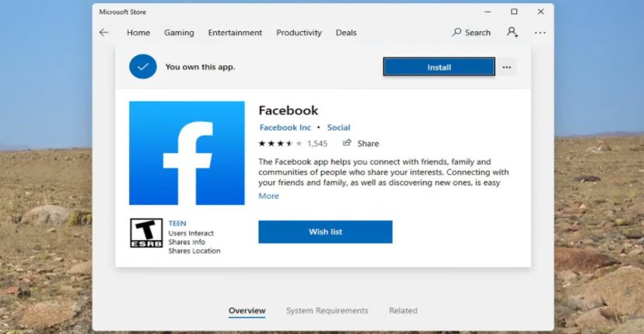Click the 'Shares Location' rating descriptor
Screen dimensions: 644x334
tap(194, 251)
